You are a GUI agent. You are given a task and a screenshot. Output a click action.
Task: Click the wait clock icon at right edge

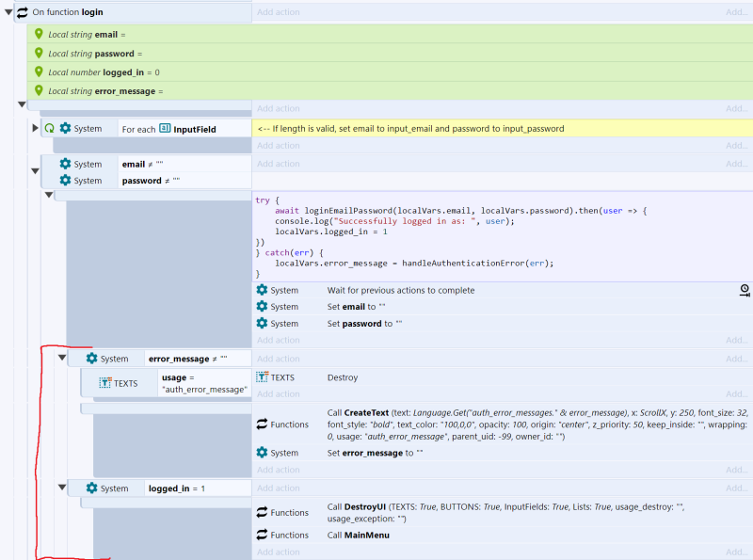coord(745,290)
